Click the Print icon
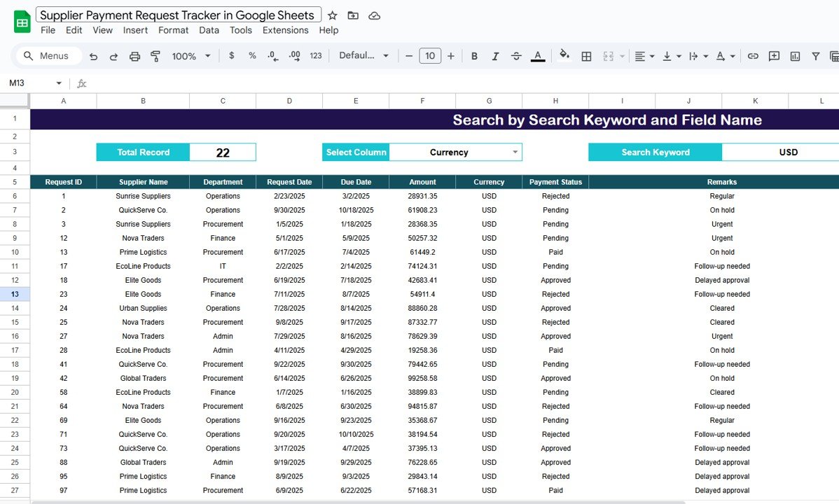 tap(134, 56)
